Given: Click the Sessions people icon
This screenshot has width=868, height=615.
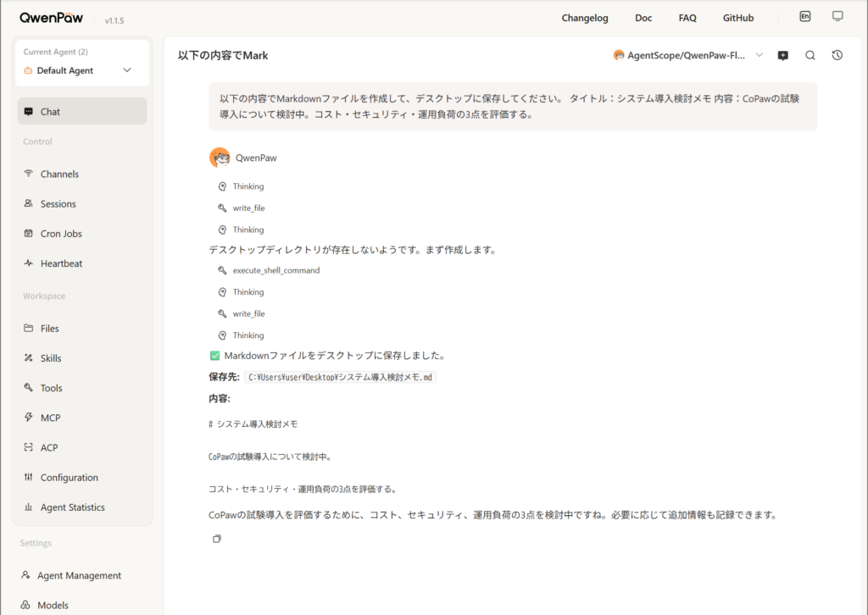Looking at the screenshot, I should (28, 203).
